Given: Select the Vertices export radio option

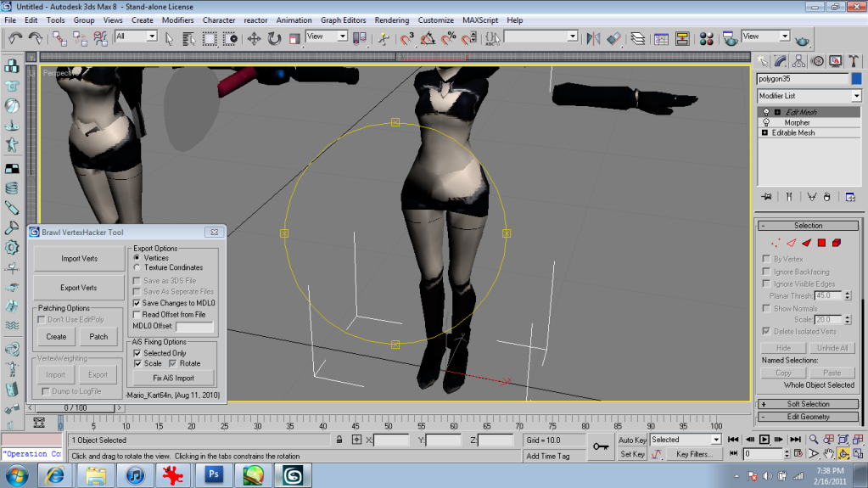Looking at the screenshot, I should (137, 257).
